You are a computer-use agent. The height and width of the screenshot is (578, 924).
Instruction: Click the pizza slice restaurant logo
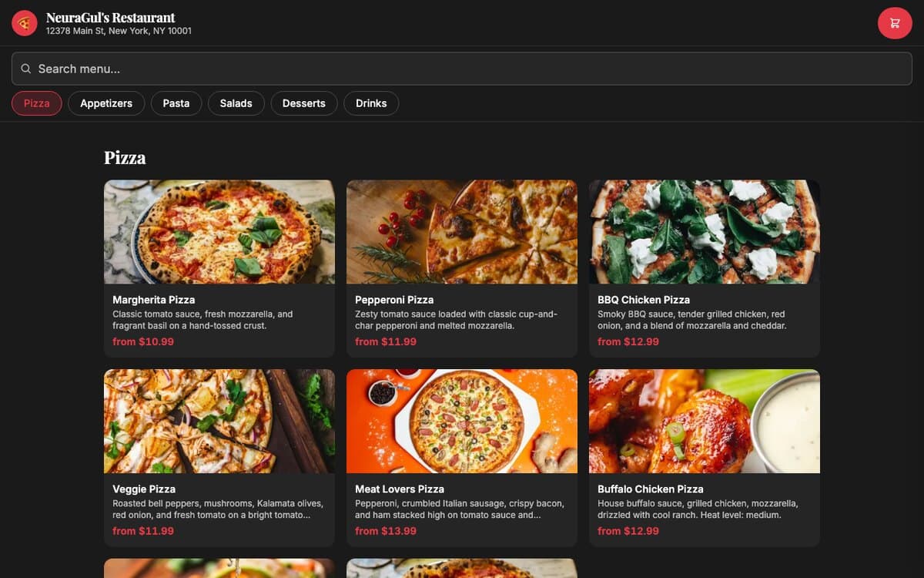tap(25, 23)
